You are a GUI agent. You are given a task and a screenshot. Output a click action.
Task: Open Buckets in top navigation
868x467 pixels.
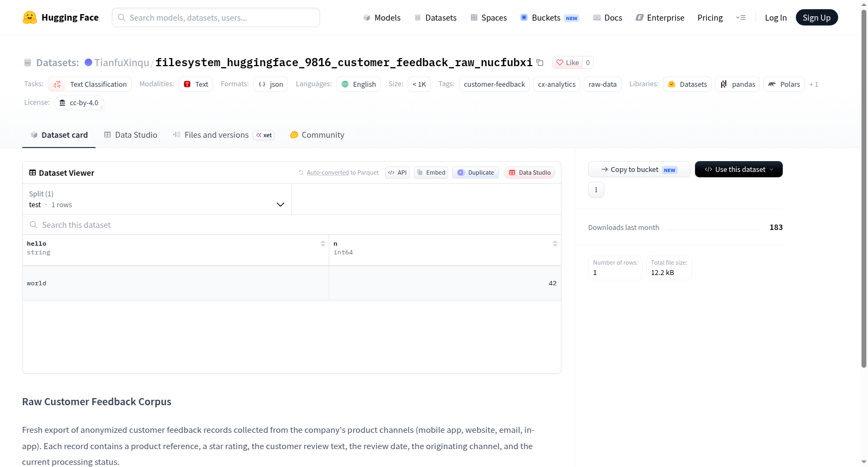click(550, 17)
